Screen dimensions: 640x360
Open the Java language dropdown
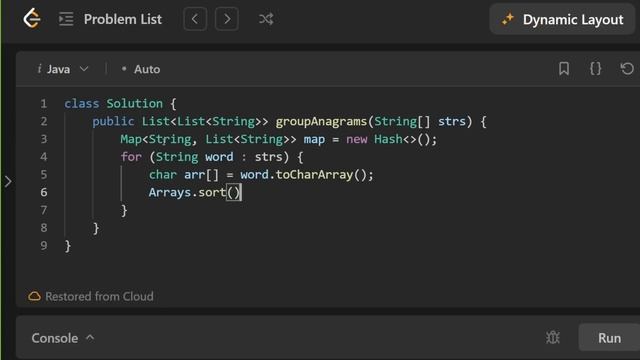(x=63, y=69)
